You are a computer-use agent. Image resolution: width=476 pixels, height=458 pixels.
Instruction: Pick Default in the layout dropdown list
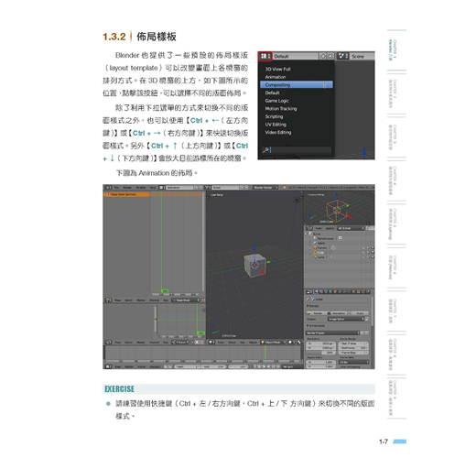coord(272,93)
